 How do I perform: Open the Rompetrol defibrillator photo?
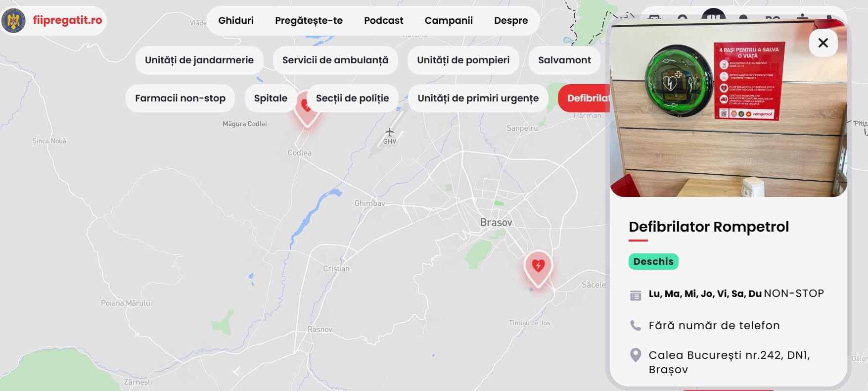728,108
